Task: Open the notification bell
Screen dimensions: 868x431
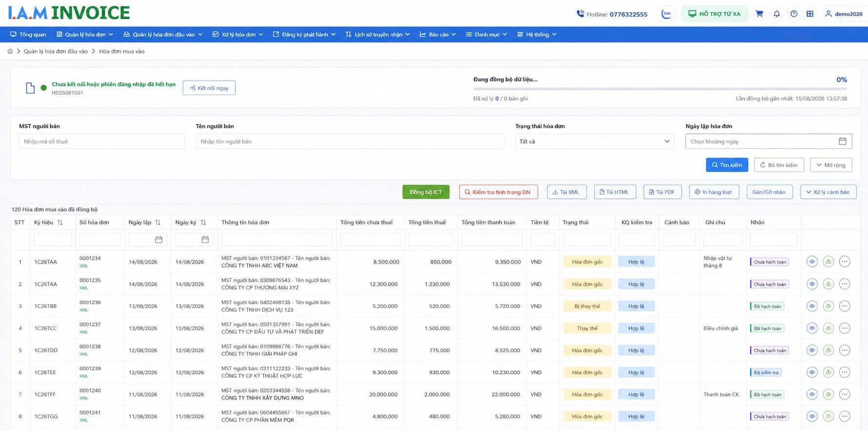Action: coord(777,14)
